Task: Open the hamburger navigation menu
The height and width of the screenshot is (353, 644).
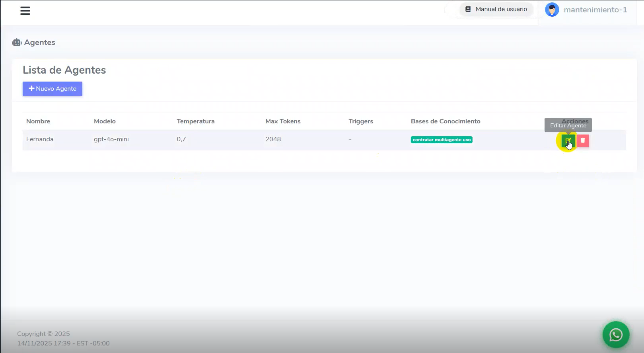Action: [25, 11]
